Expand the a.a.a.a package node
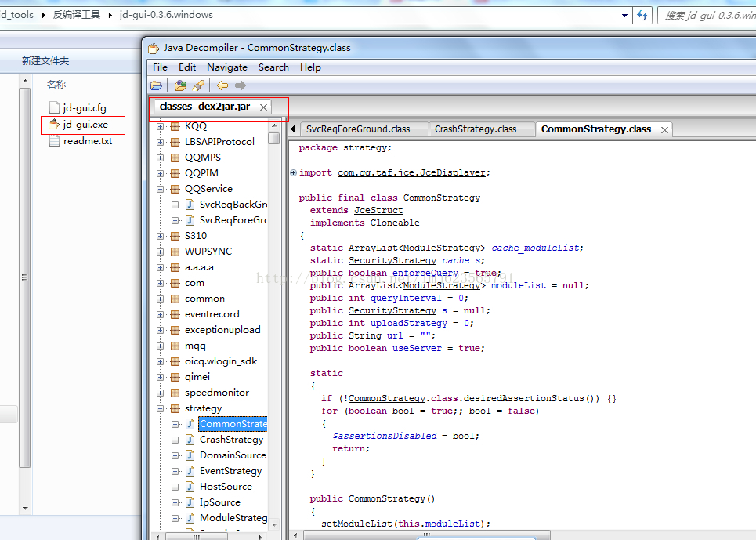Screen dimensions: 756x540 160,267
